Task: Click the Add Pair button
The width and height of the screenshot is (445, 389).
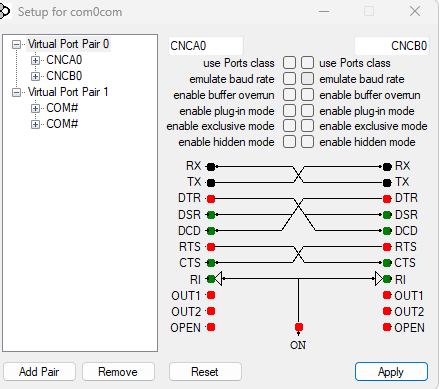Action: click(39, 372)
